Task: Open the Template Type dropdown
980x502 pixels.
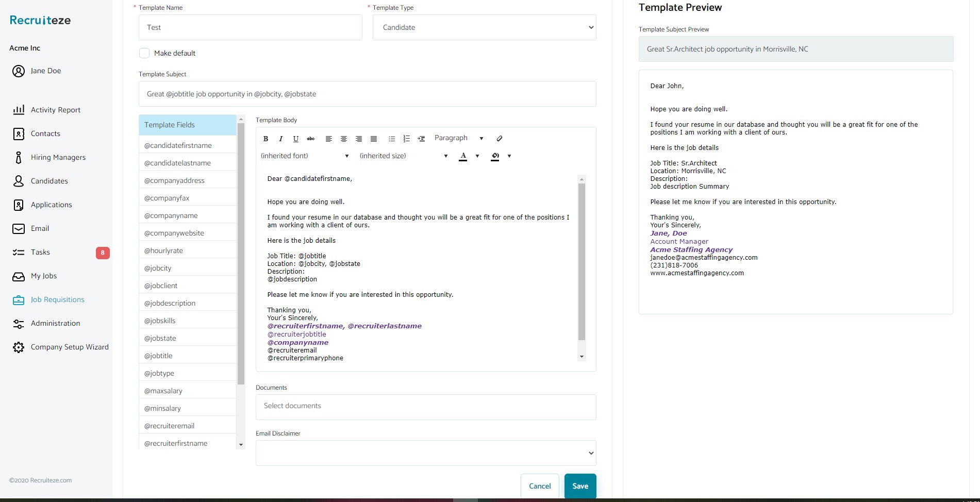Action: (x=484, y=27)
